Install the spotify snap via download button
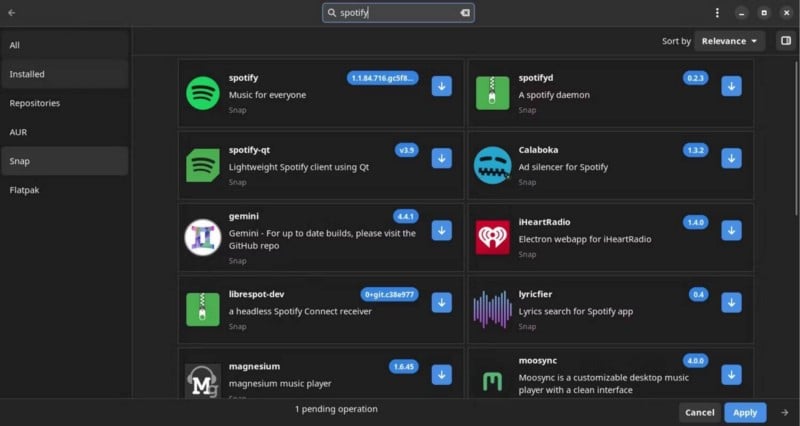This screenshot has height=426, width=800. 441,86
